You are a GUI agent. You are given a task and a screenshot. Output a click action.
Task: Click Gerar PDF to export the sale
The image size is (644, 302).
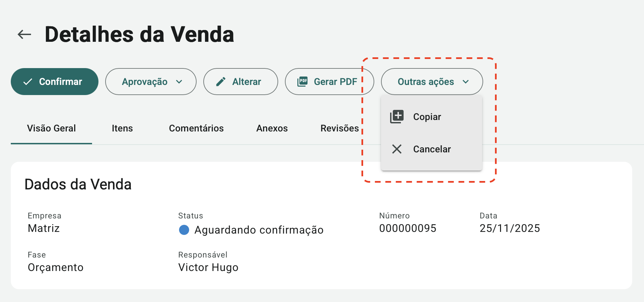(329, 81)
